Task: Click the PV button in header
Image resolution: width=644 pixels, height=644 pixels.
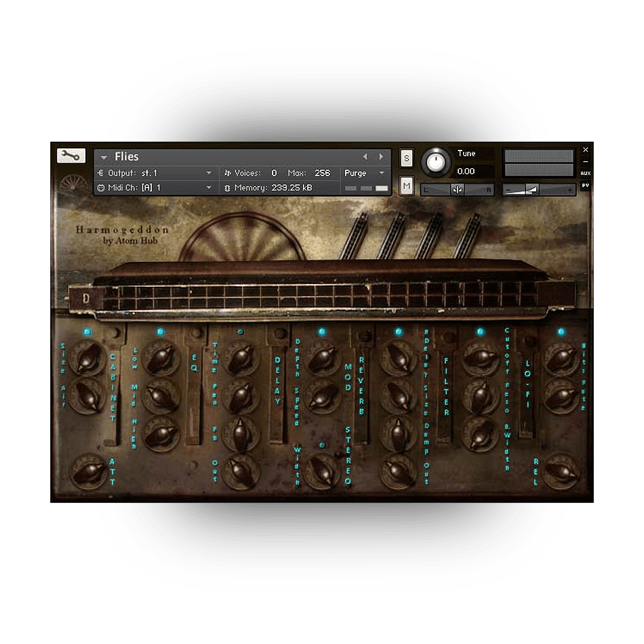Action: click(x=586, y=185)
